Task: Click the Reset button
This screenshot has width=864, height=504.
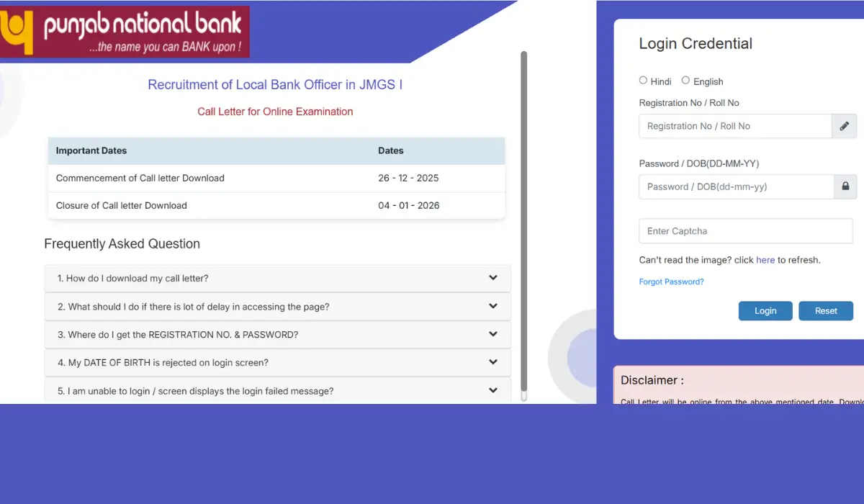Action: [826, 310]
